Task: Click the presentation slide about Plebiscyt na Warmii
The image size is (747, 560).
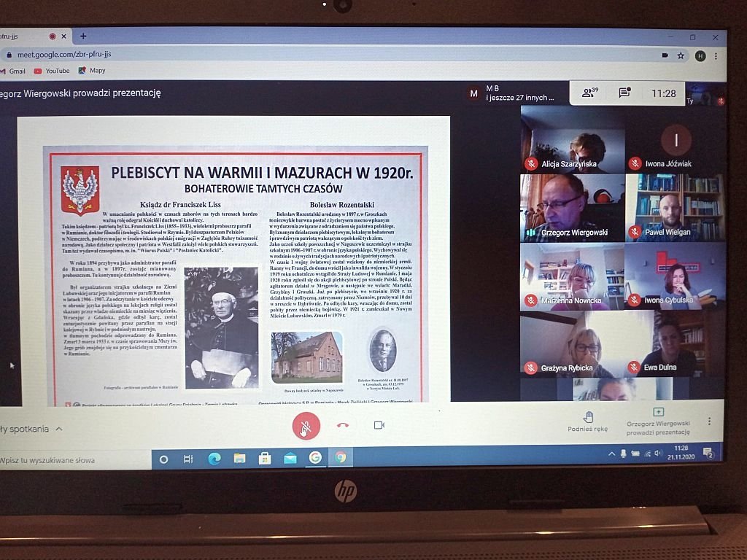Action: point(234,260)
